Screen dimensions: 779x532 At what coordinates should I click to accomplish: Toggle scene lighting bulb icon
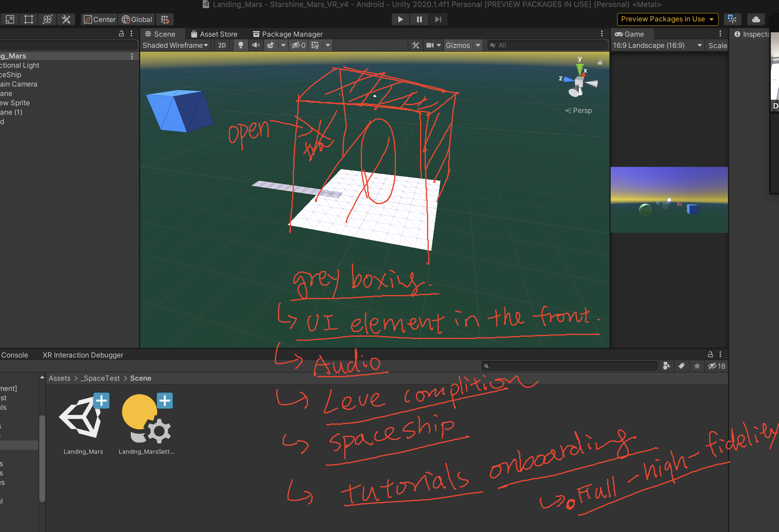(240, 45)
